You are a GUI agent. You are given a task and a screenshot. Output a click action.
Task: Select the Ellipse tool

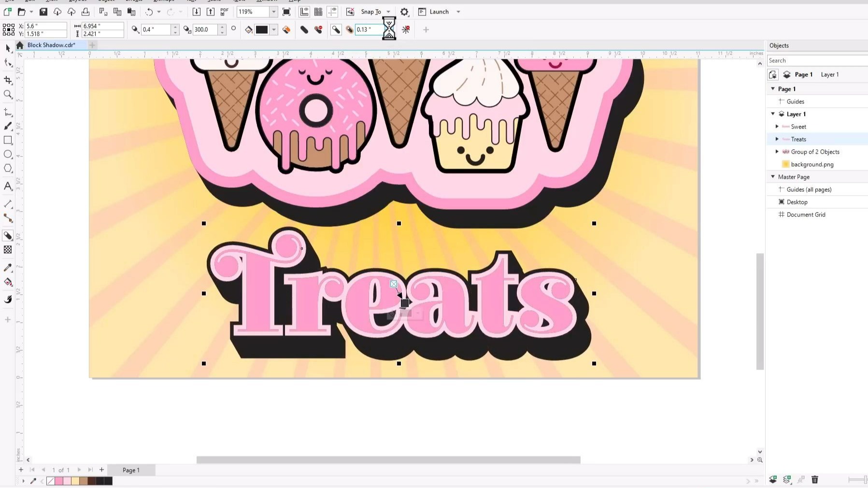click(8, 154)
